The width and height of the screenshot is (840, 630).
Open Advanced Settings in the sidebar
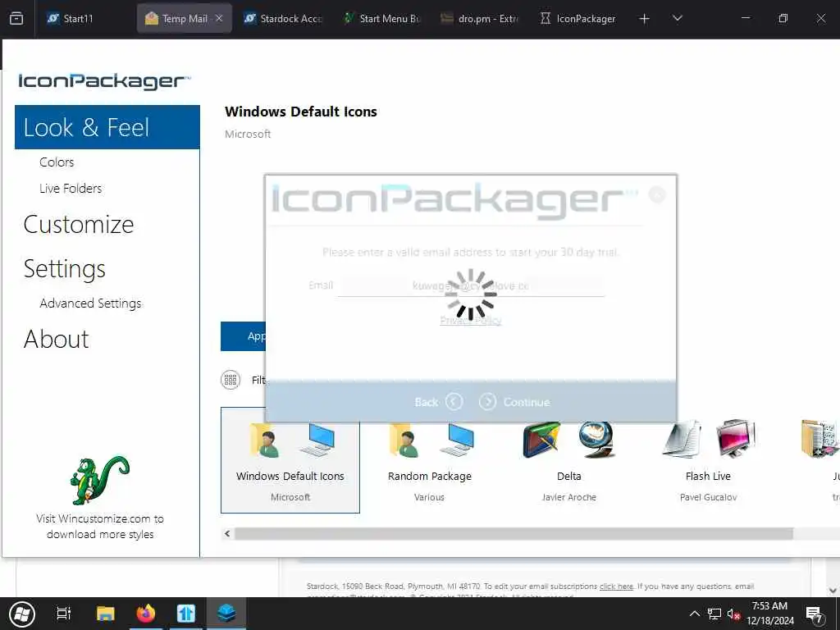click(90, 304)
